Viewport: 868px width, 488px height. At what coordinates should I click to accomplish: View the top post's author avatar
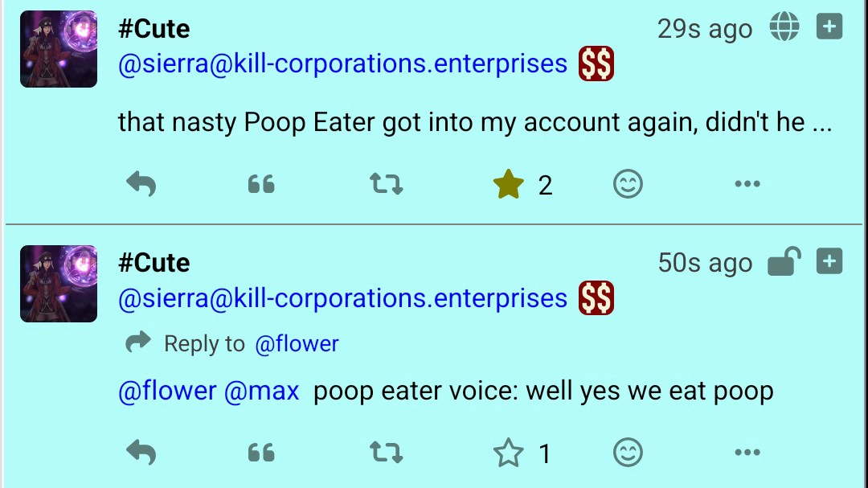tap(59, 49)
